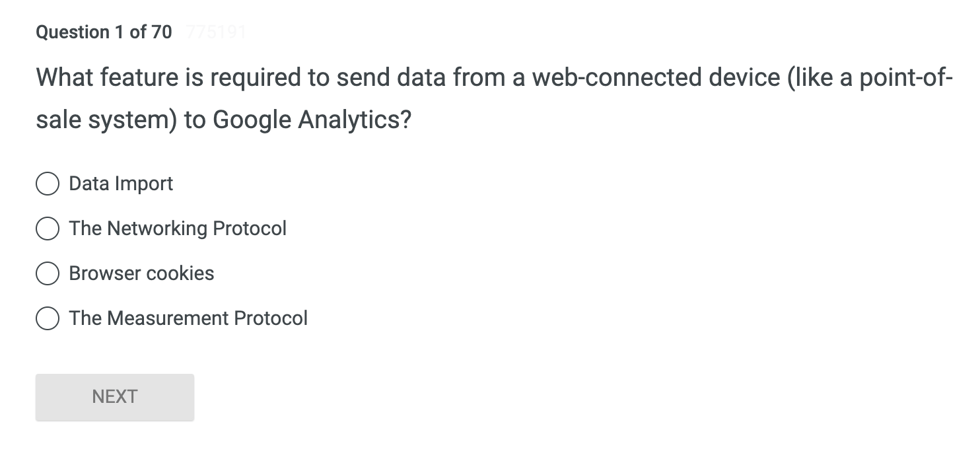Click the "Data Import" answer label
This screenshot has height=461, width=980.
tap(121, 184)
